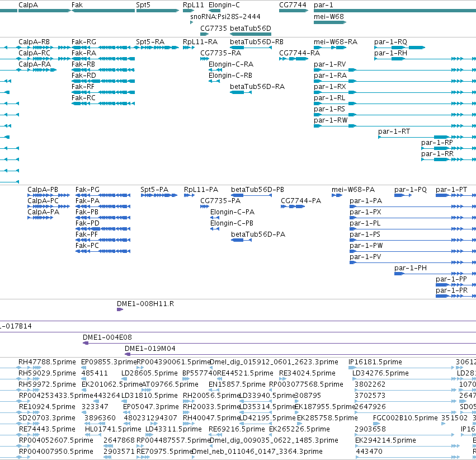Select the CalpA gene bar

[45, 11]
